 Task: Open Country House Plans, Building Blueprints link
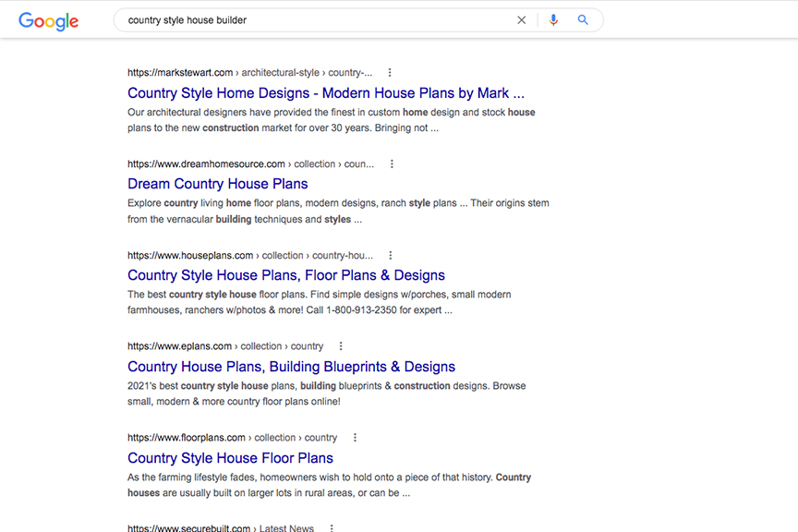[291, 367]
